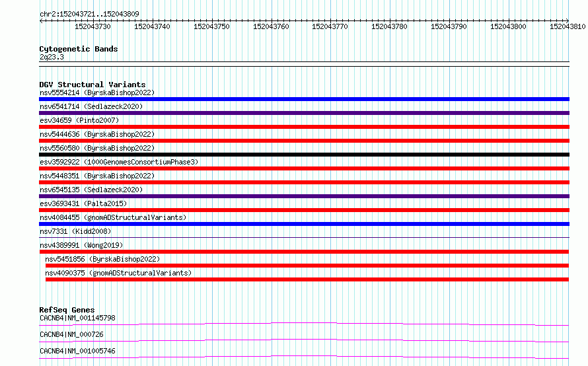Click the esv3693431 (Palta2015) label
Viewport: 588px width, 366px height.
click(x=83, y=203)
